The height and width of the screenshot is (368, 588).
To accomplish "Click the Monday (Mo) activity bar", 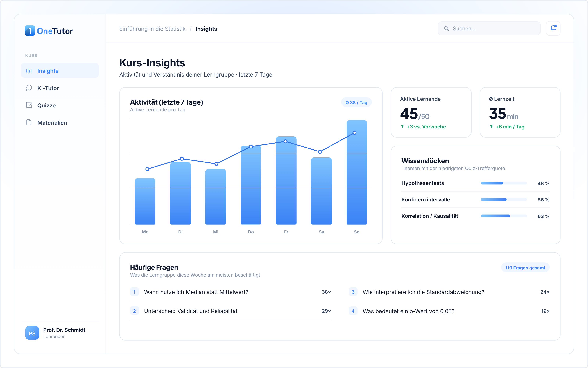I will [145, 201].
